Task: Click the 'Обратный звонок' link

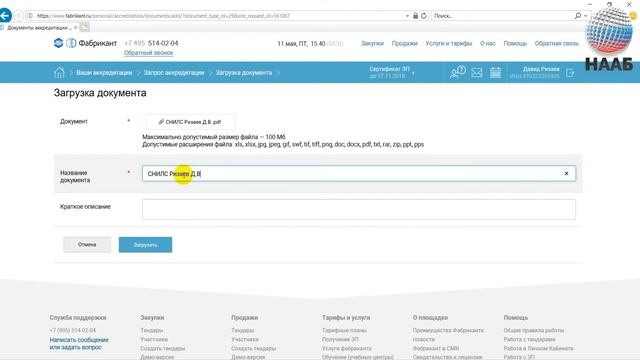Action: click(x=149, y=53)
